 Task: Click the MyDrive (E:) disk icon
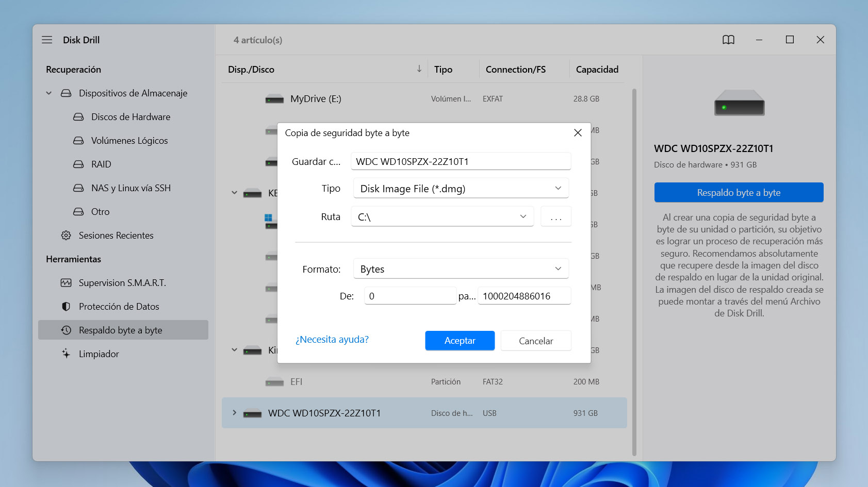click(x=274, y=99)
